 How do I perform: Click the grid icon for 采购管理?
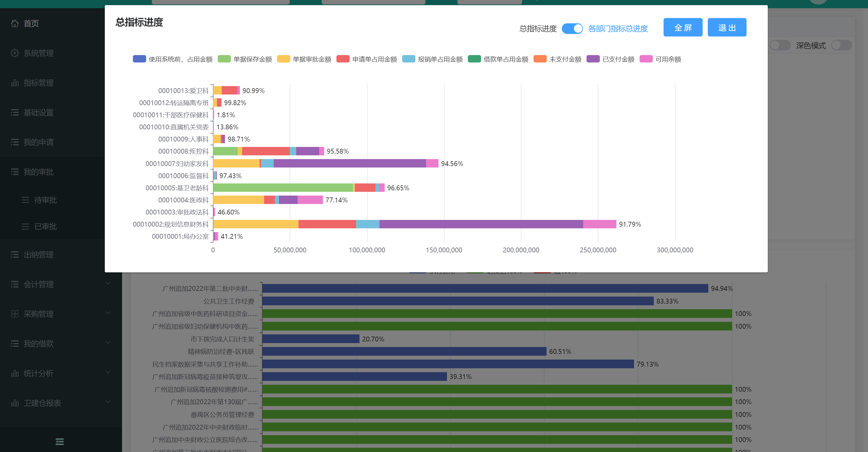click(15, 314)
